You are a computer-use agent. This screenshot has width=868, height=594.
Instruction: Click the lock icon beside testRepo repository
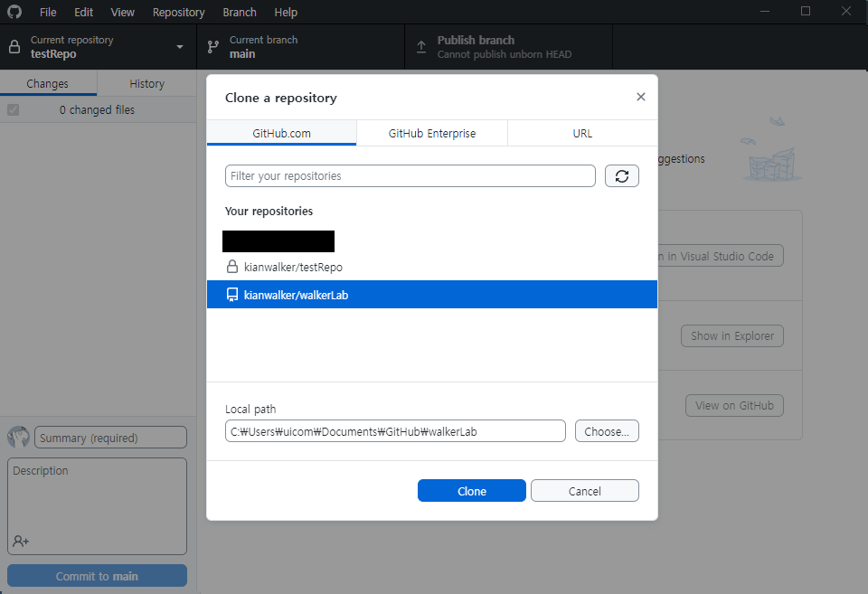pyautogui.click(x=15, y=47)
